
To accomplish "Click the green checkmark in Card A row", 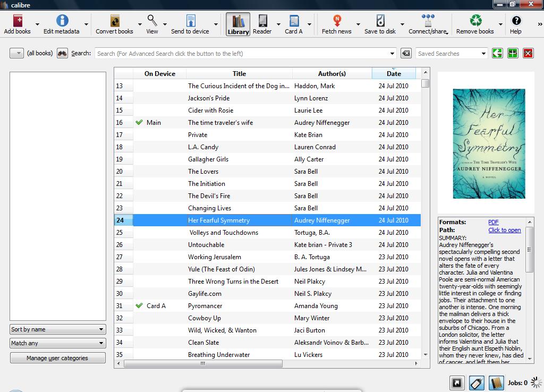I will click(x=139, y=305).
